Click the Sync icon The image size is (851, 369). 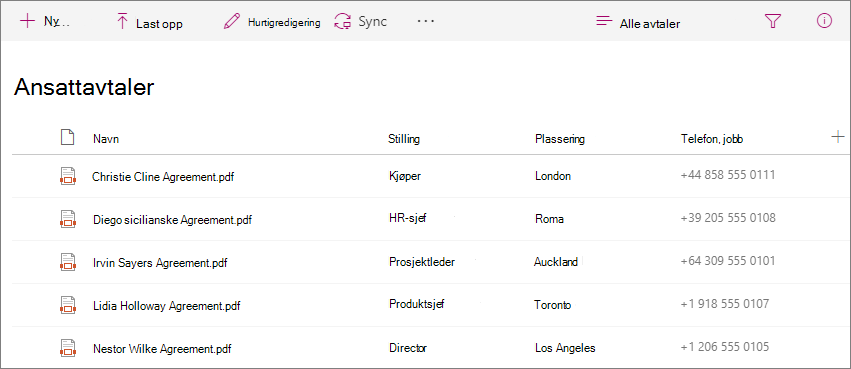(x=342, y=22)
